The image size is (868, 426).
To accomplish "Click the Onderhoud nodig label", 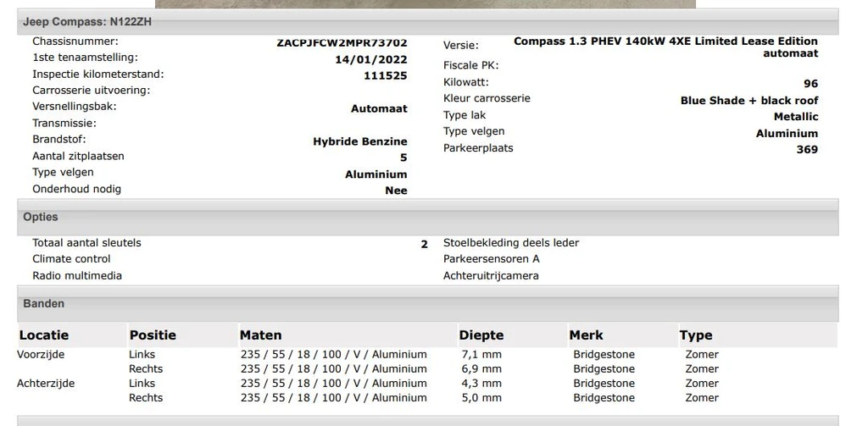I will pos(76,189).
